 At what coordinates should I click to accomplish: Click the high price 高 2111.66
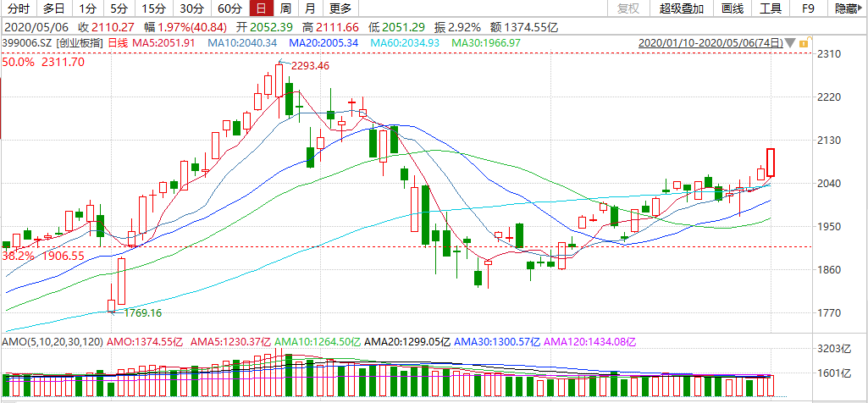click(330, 26)
